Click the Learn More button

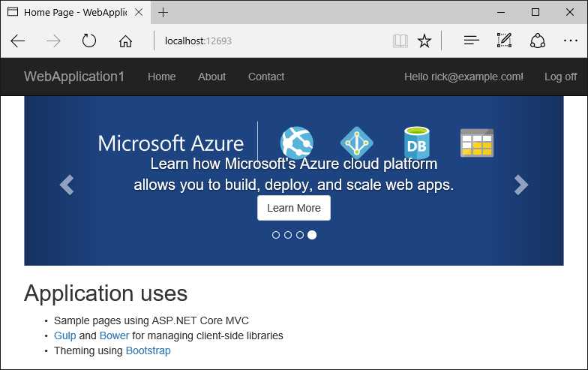point(294,208)
